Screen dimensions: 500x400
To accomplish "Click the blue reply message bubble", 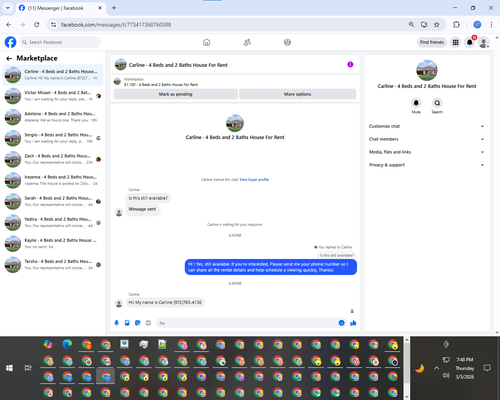I will tap(271, 267).
